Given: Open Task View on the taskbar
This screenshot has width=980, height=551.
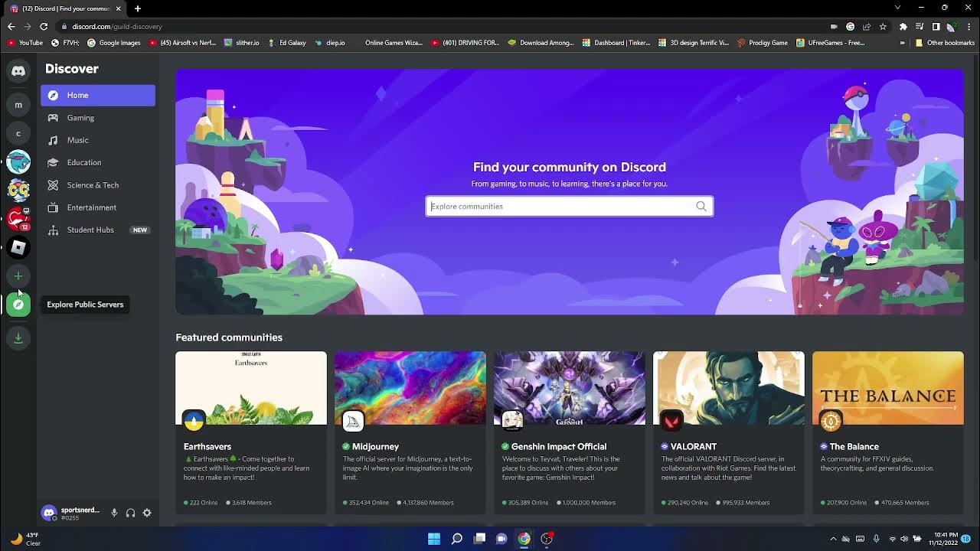Looking at the screenshot, I should tap(479, 539).
